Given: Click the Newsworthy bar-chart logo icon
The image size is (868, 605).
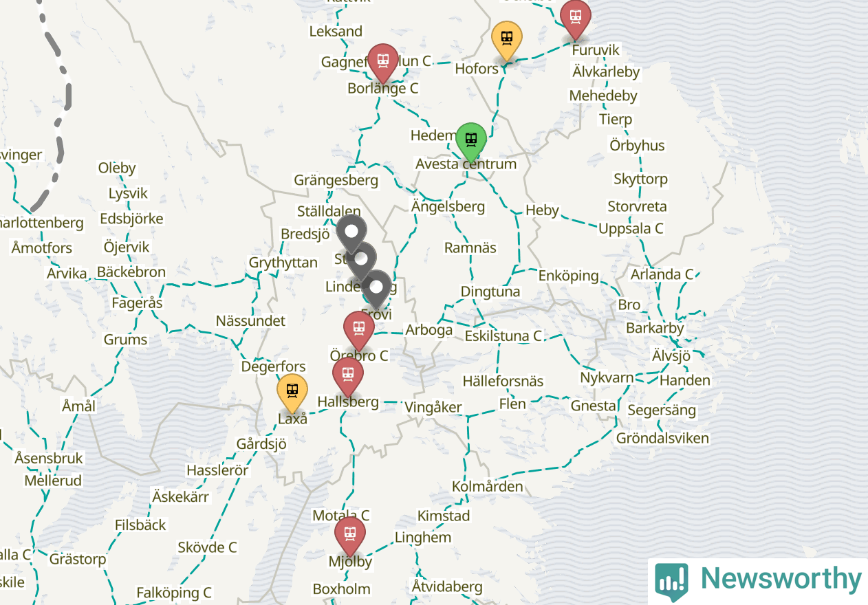Looking at the screenshot, I should coord(671,582).
